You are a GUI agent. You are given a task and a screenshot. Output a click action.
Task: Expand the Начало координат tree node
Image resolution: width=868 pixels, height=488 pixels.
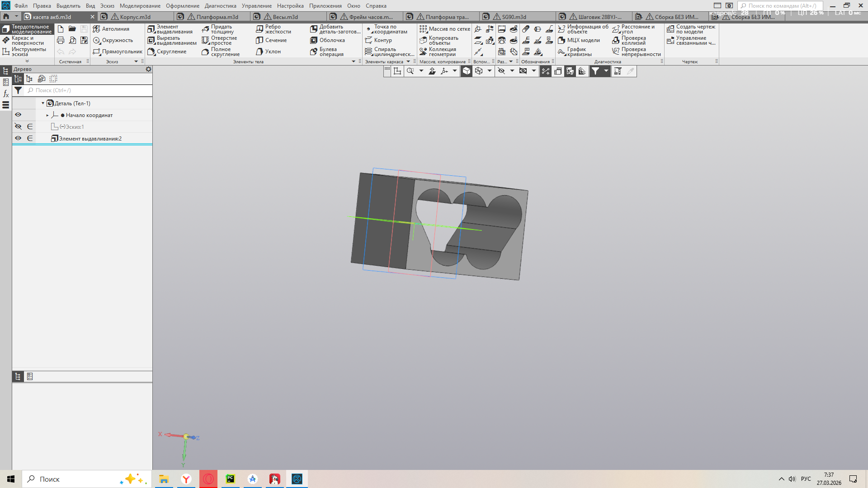click(x=47, y=115)
